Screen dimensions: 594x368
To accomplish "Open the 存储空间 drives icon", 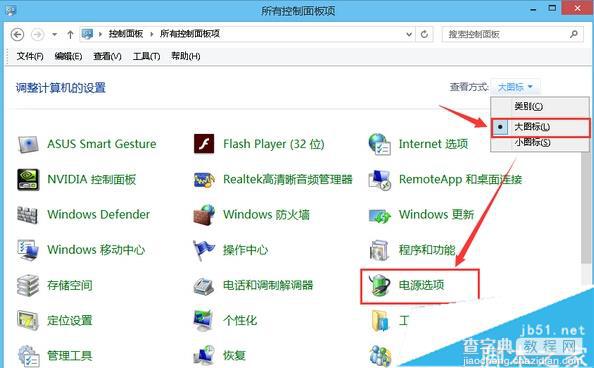I will coord(28,285).
